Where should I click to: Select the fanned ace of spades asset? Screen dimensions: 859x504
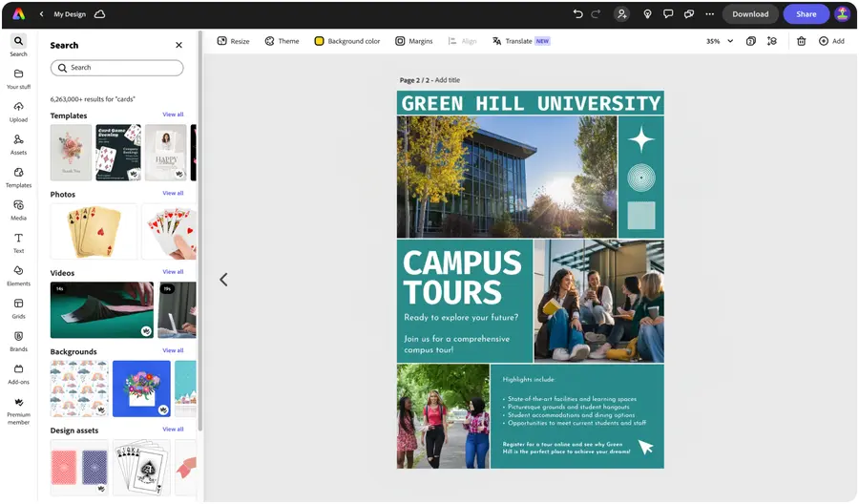point(141,468)
